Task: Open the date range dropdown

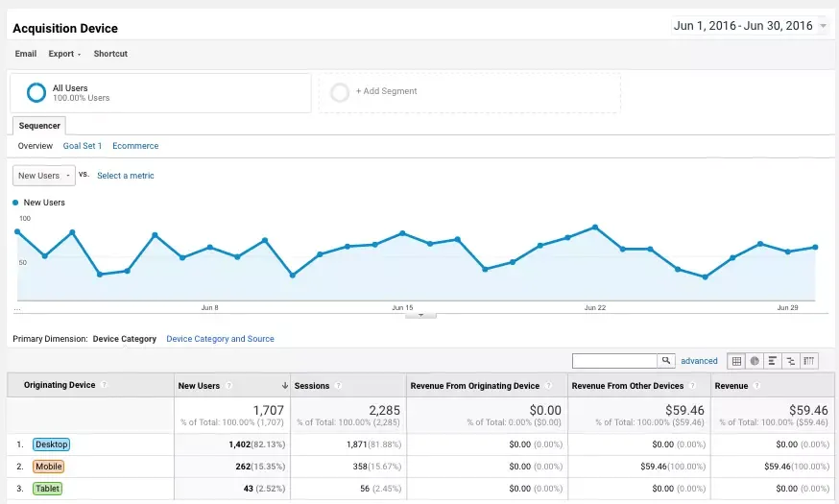Action: point(750,26)
